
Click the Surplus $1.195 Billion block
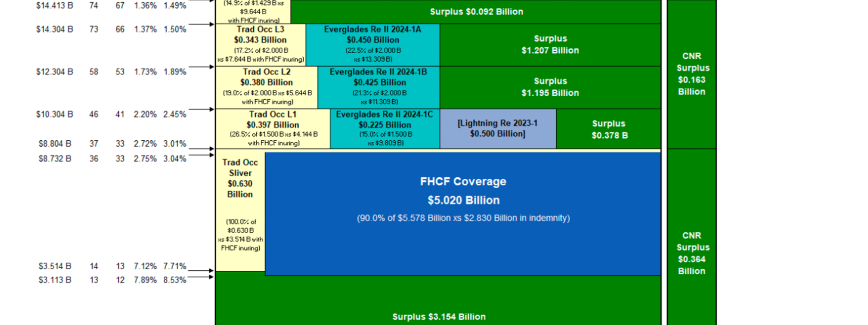point(550,87)
